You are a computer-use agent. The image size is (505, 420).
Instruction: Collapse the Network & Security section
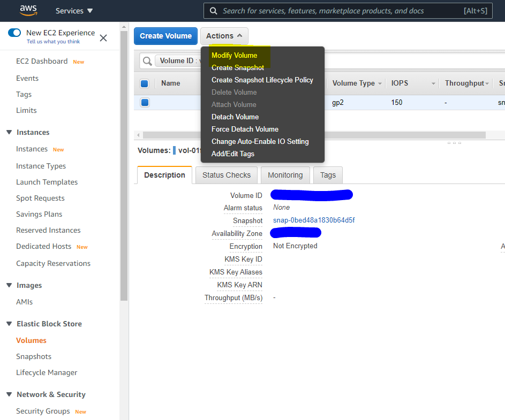[x=9, y=394]
